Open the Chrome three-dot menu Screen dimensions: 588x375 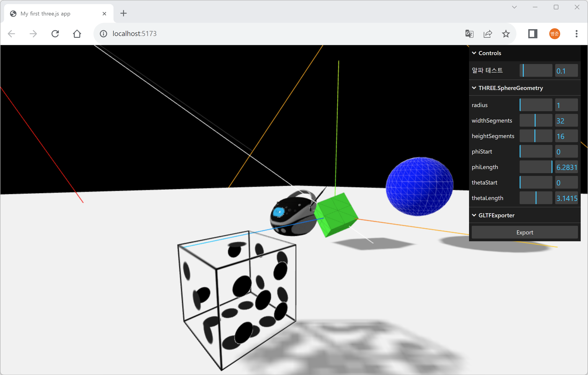(576, 34)
